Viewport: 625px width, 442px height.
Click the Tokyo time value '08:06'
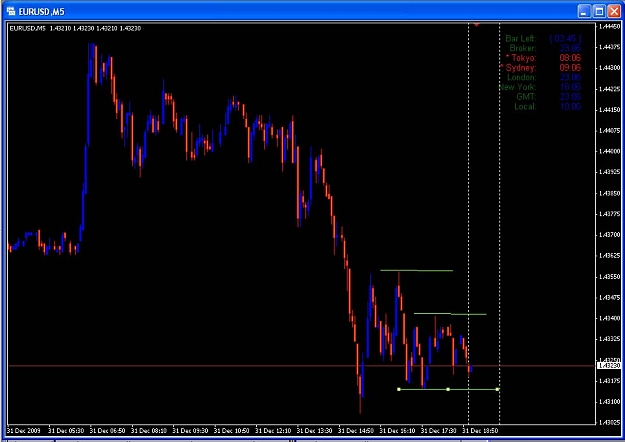tap(570, 58)
